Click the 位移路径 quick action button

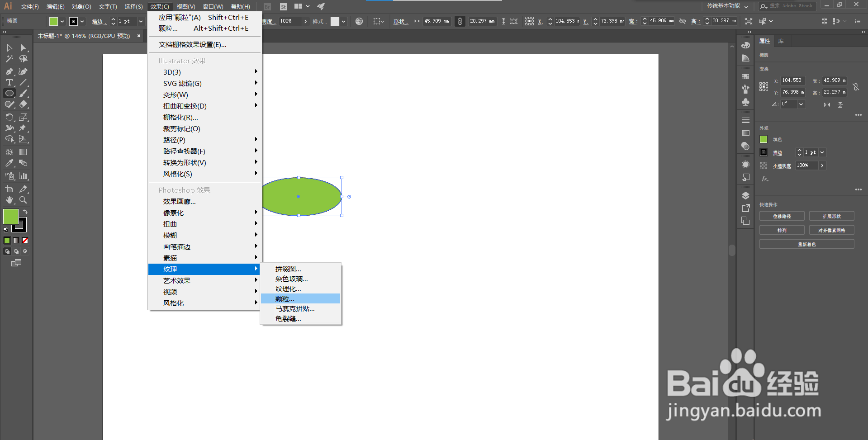coord(782,216)
